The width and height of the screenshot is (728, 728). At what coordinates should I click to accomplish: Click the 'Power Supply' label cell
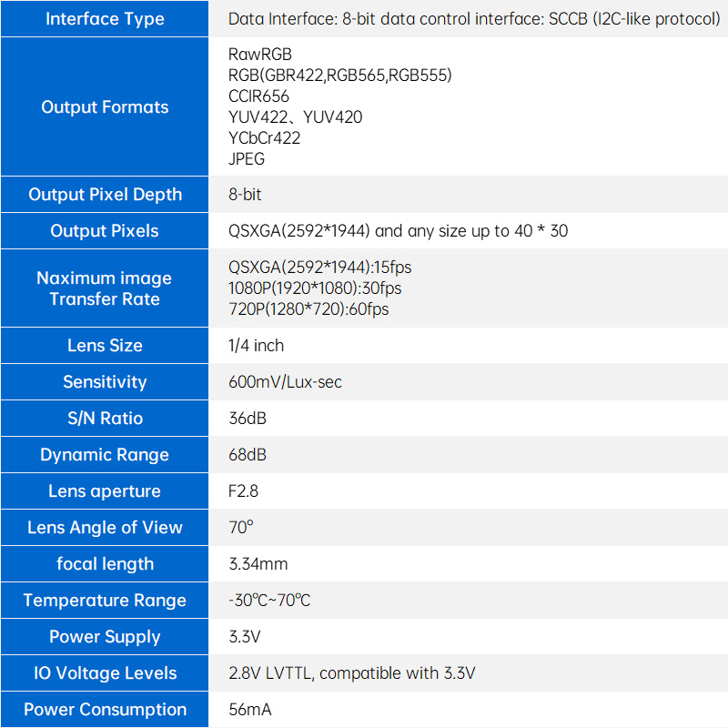tap(105, 637)
